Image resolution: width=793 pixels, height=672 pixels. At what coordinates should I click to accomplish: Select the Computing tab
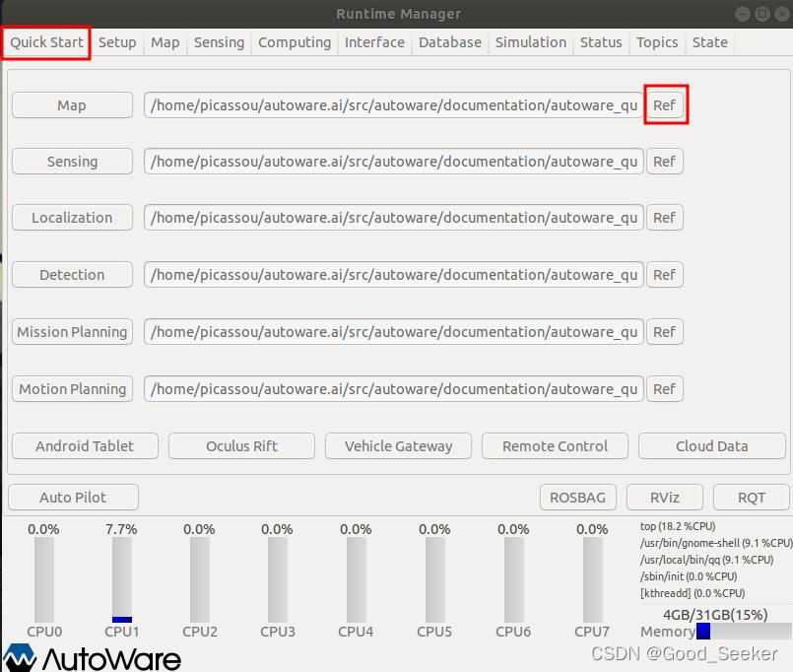tap(293, 42)
